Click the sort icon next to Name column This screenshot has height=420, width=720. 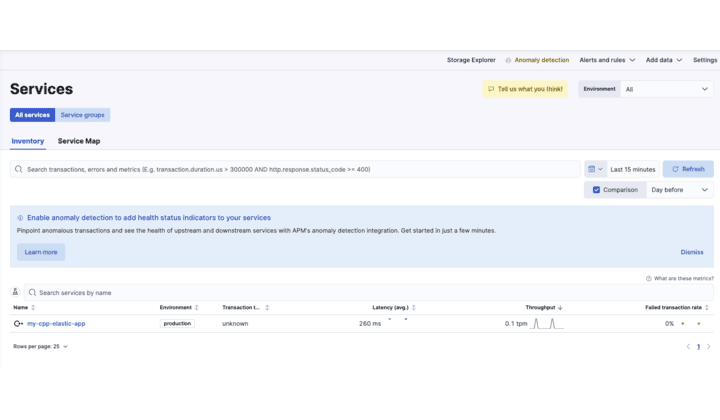tap(34, 308)
